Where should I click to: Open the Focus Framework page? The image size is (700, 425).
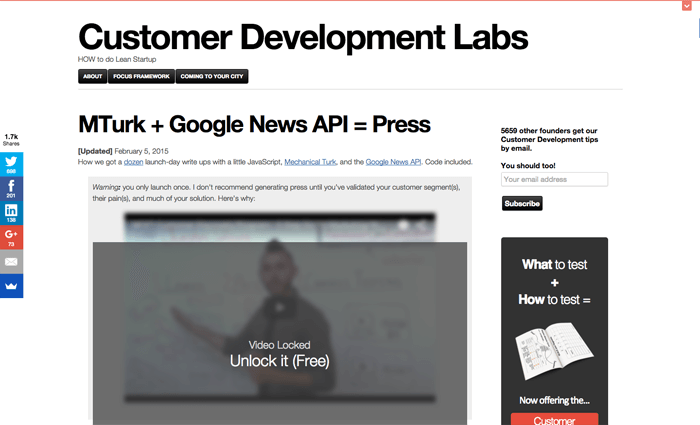pyautogui.click(x=141, y=76)
